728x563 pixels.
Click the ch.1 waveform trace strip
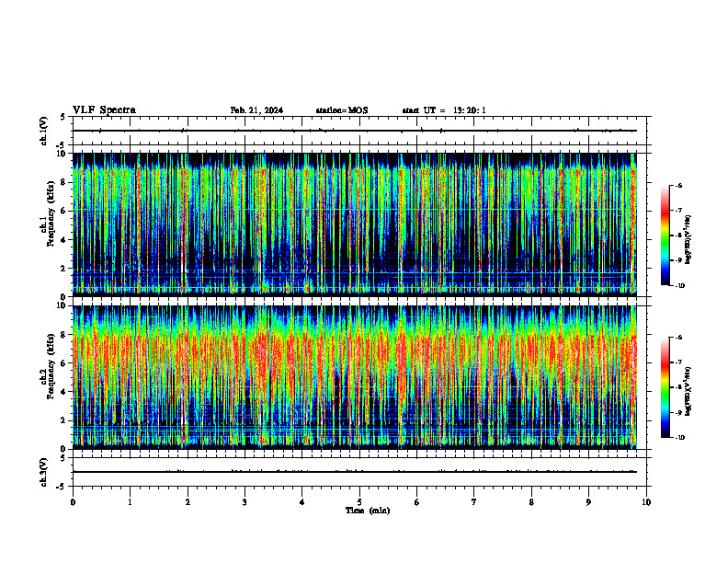[359, 131]
